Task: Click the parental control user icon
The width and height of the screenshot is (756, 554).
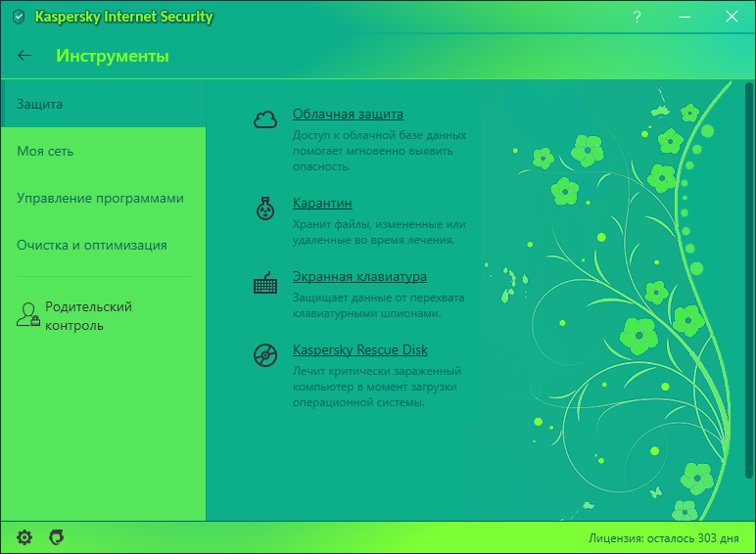Action: [x=28, y=314]
